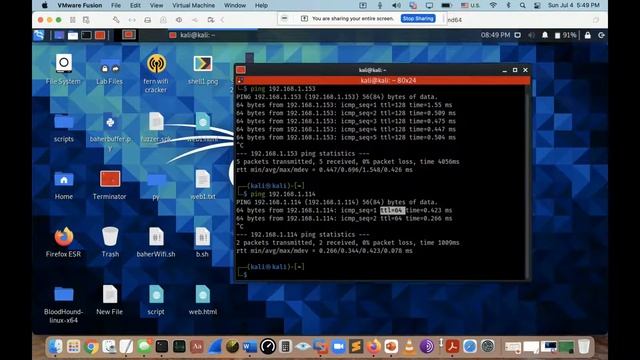Click the file manager icon in the Kali panel
The width and height of the screenshot is (640, 360).
point(73,36)
